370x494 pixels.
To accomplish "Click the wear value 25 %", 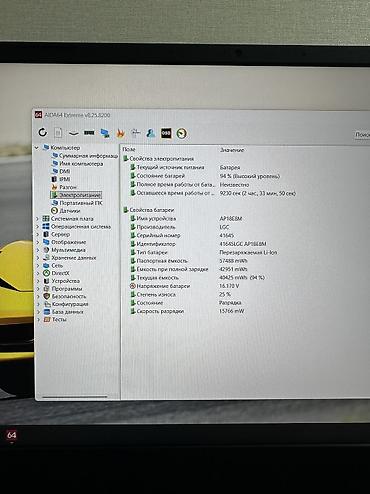I will (x=225, y=294).
